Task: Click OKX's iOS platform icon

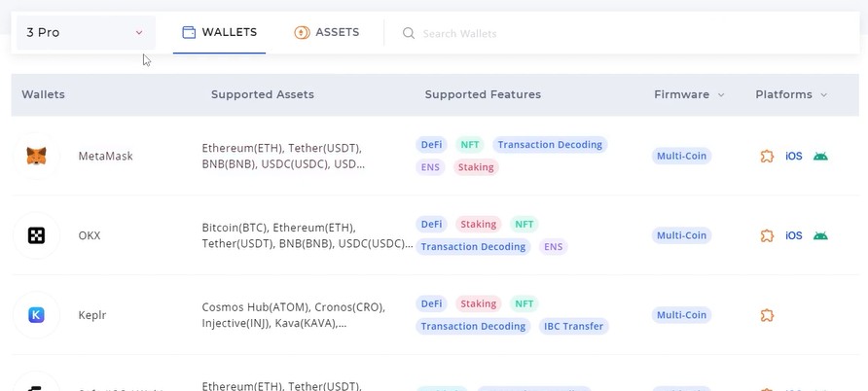Action: coord(793,235)
